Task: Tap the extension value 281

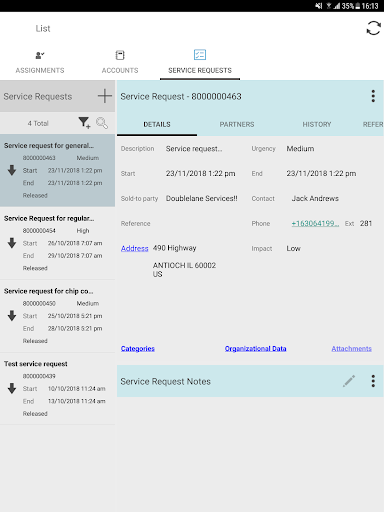Action: pos(366,223)
